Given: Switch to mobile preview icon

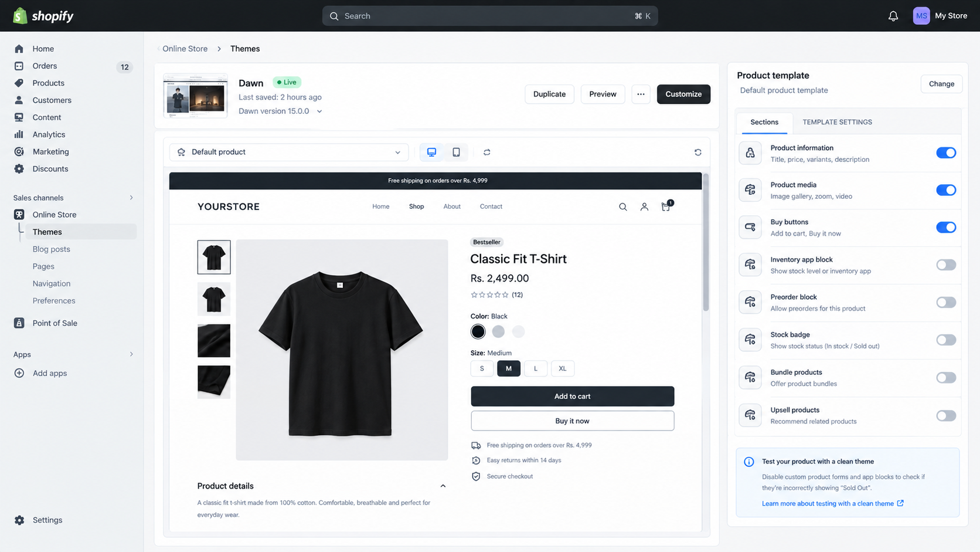Looking at the screenshot, I should click(456, 152).
